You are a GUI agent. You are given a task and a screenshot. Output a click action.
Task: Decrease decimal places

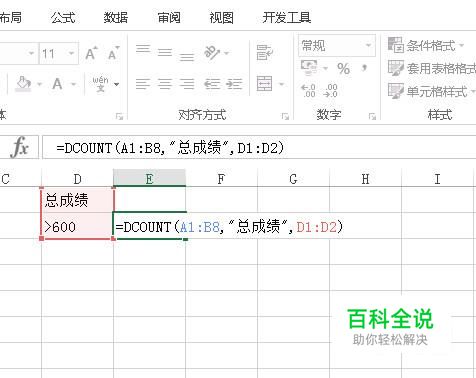pyautogui.click(x=331, y=90)
